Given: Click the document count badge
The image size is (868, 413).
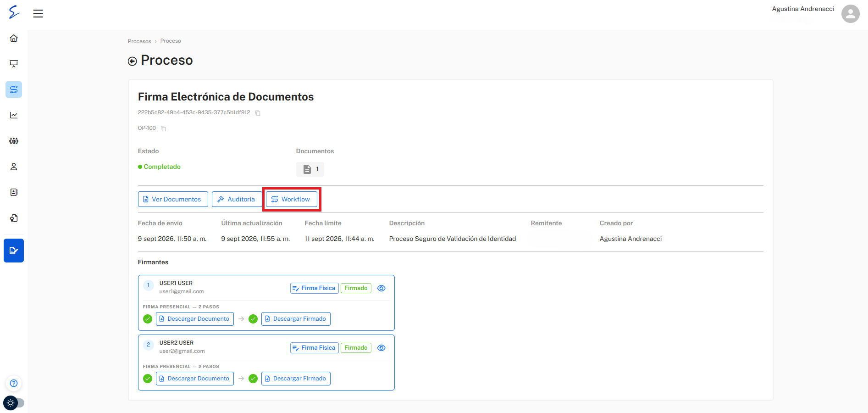Looking at the screenshot, I should coord(310,169).
